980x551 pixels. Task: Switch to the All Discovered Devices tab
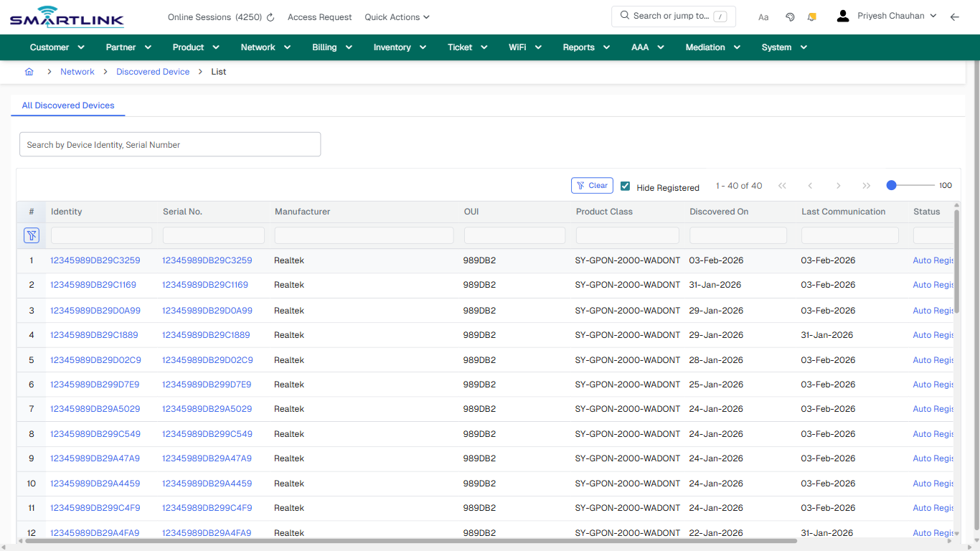[x=67, y=105]
